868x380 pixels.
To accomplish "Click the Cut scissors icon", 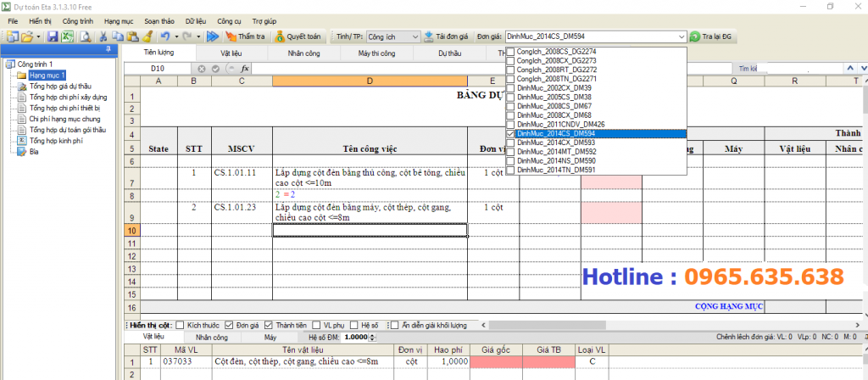I will [x=103, y=36].
